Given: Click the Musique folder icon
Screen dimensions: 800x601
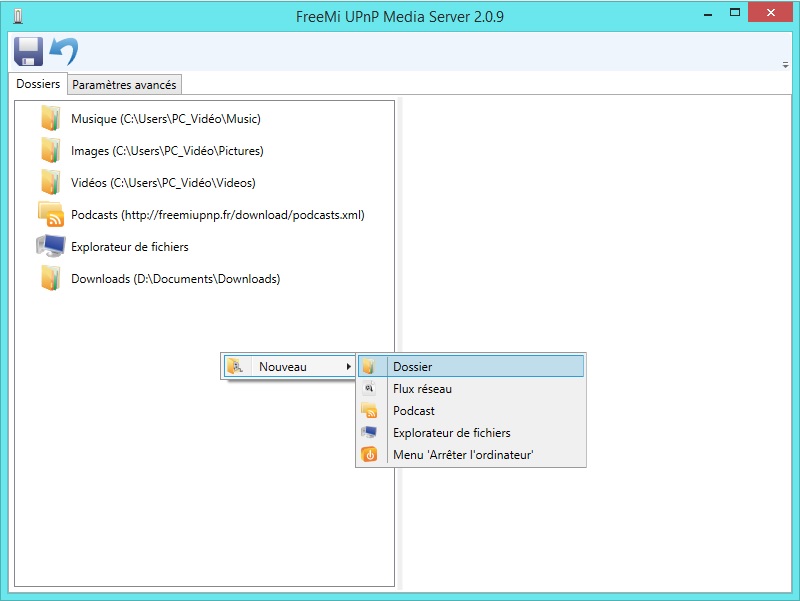Looking at the screenshot, I should (x=50, y=119).
